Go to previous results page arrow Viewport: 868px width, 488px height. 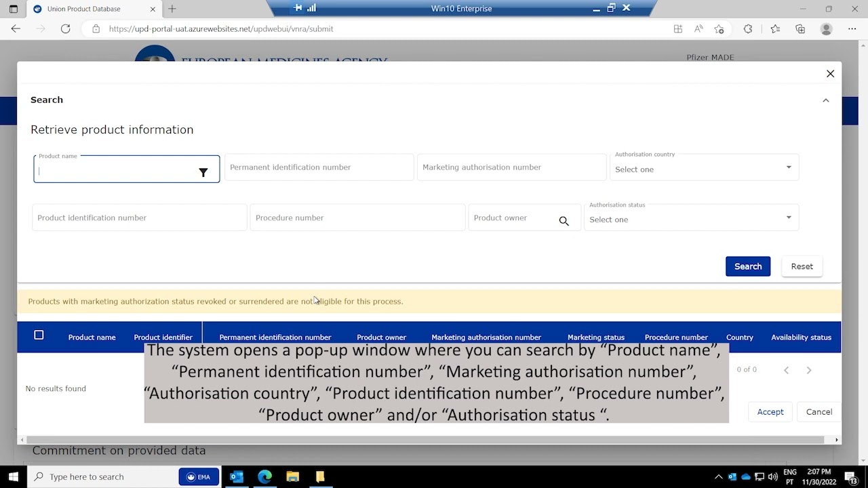[x=786, y=370]
